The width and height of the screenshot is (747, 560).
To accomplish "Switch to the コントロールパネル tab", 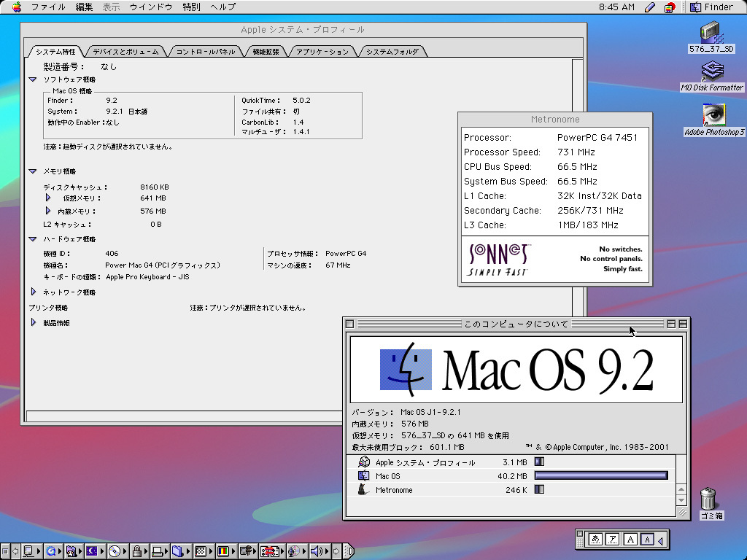I will tap(206, 52).
